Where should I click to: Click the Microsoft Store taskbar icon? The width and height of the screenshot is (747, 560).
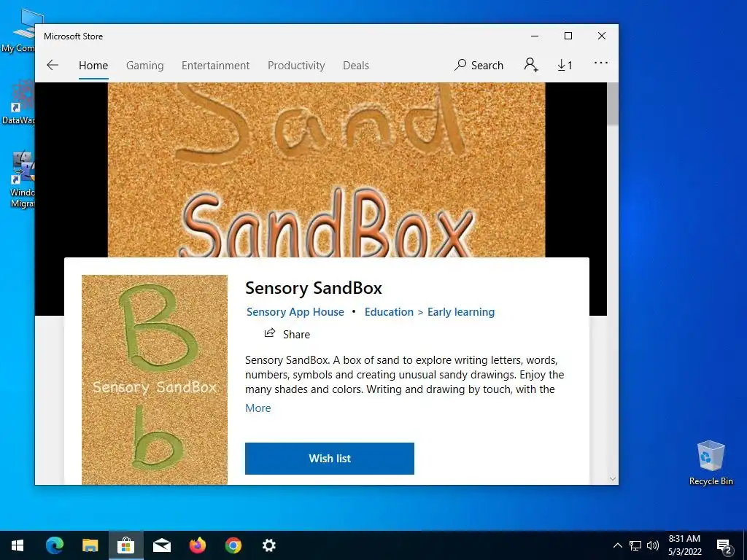[x=125, y=545]
